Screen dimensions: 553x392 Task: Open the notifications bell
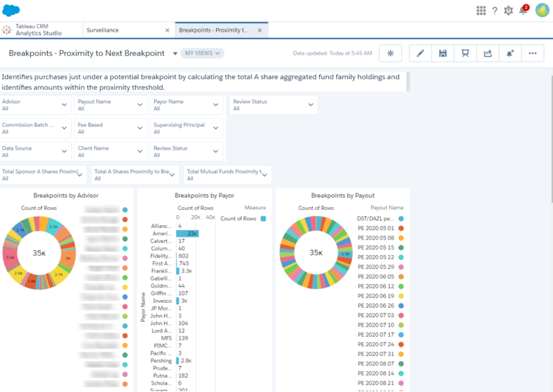click(523, 10)
